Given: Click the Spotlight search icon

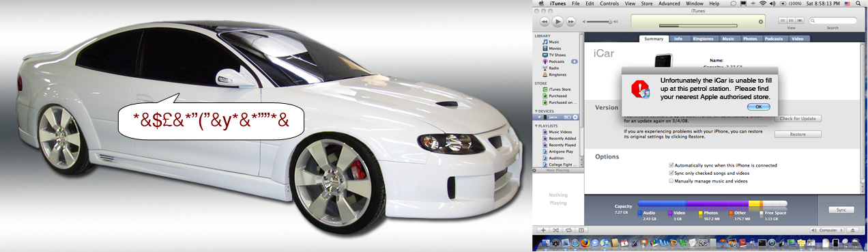Looking at the screenshot, I should [x=858, y=3].
